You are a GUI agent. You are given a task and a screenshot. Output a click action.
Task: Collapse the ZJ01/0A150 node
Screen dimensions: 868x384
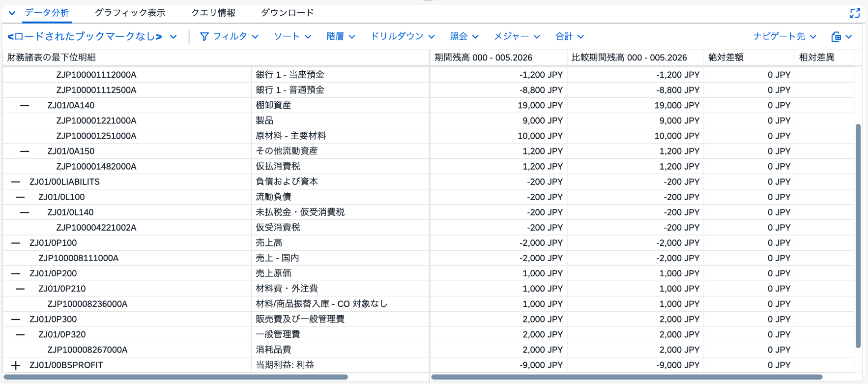[25, 151]
